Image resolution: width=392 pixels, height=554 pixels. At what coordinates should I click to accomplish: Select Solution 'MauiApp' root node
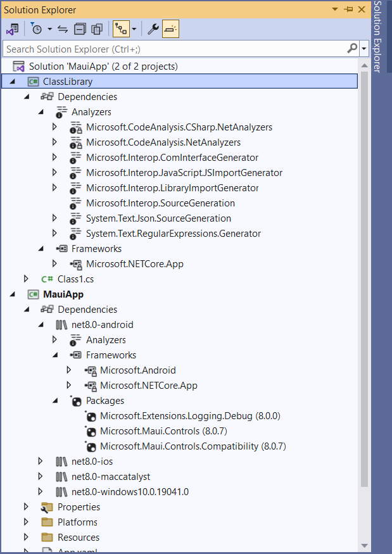pyautogui.click(x=103, y=66)
